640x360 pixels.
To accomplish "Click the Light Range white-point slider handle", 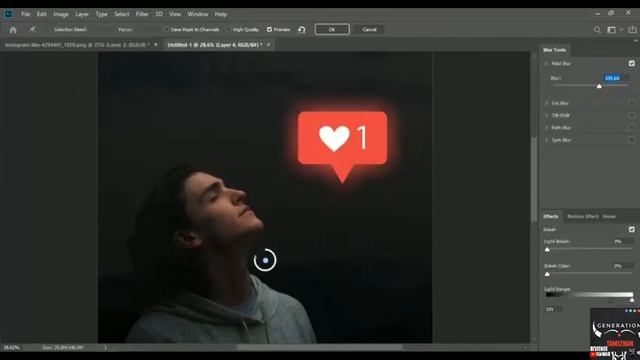I will 632,300.
